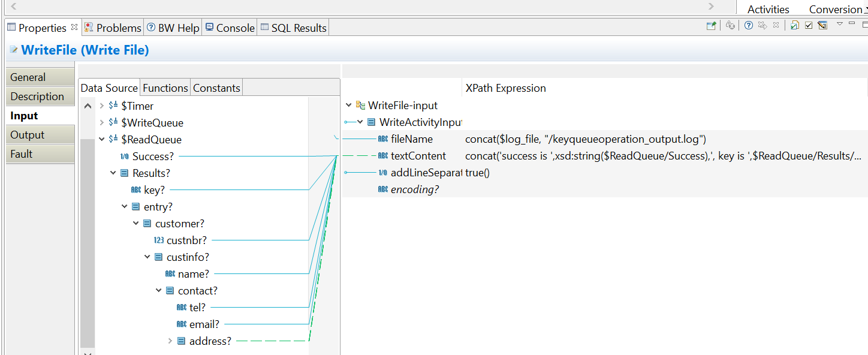Open the view menu triangle icon
Screen dimensions: 868x355
(x=840, y=25)
